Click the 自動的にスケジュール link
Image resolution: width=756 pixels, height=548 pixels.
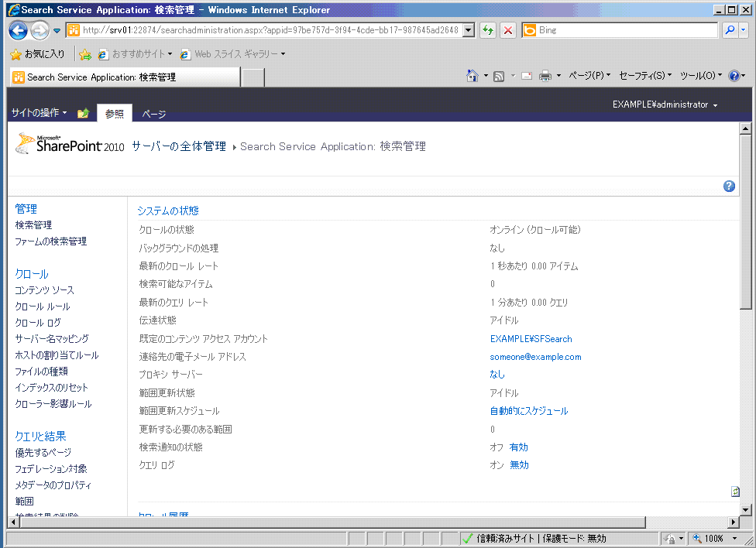pyautogui.click(x=529, y=411)
